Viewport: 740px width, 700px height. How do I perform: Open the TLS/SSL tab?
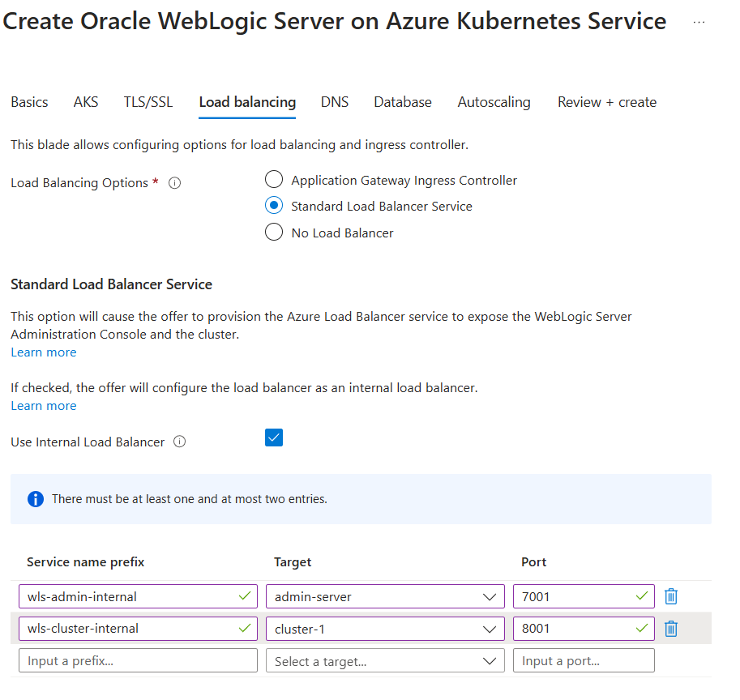148,102
